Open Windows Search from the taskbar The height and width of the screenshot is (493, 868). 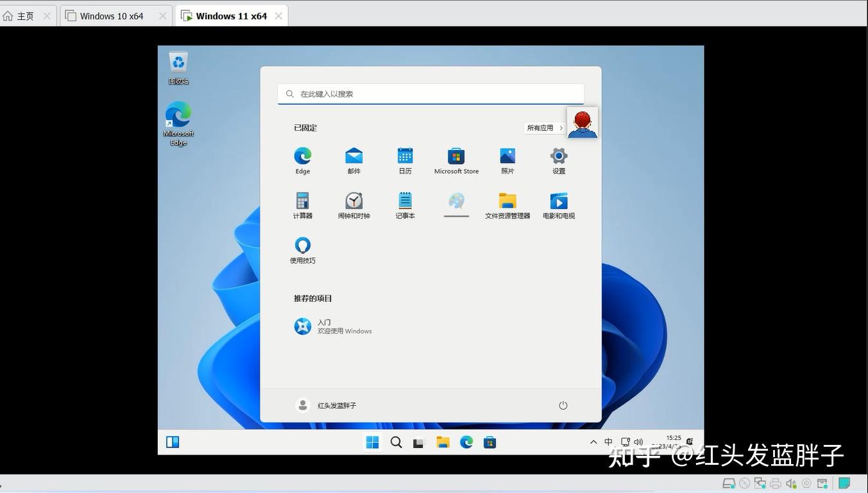pyautogui.click(x=396, y=442)
